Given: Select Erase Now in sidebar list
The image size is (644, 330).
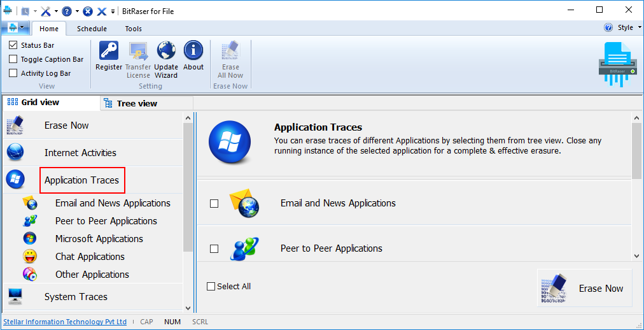Looking at the screenshot, I should [x=67, y=126].
